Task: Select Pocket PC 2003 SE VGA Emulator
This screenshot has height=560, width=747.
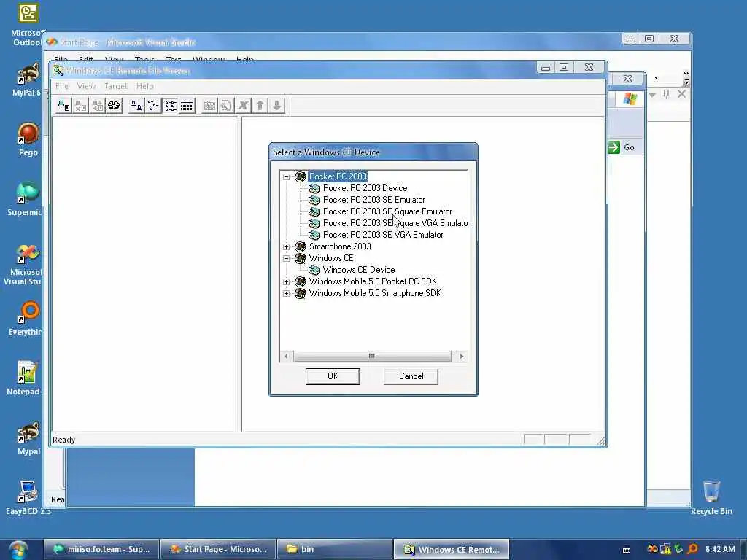Action: (x=383, y=235)
